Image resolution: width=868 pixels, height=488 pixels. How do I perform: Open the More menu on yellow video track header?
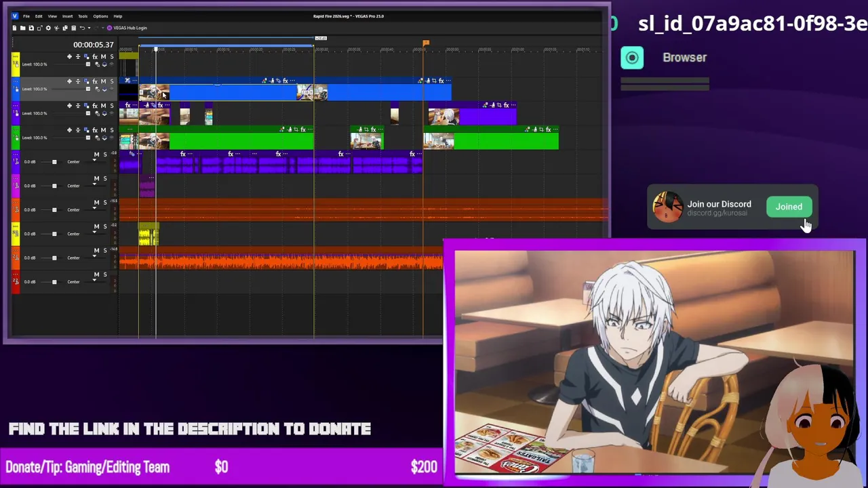[16, 56]
